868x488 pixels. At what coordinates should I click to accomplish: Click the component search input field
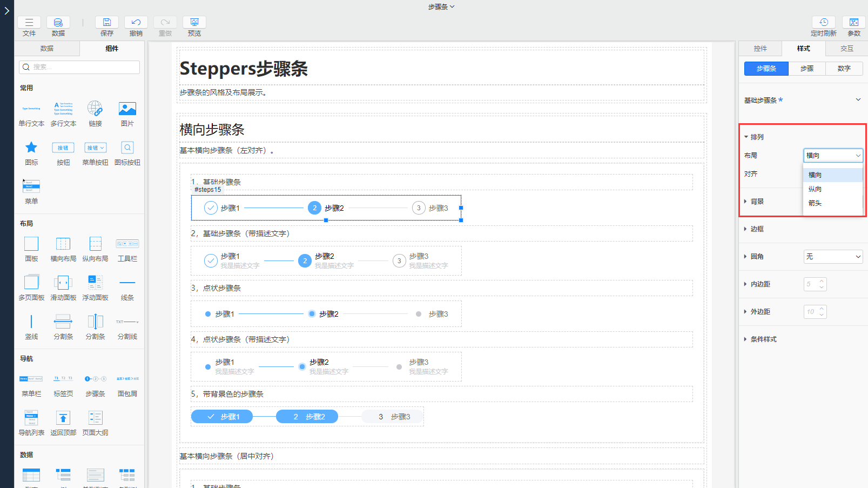tap(79, 67)
